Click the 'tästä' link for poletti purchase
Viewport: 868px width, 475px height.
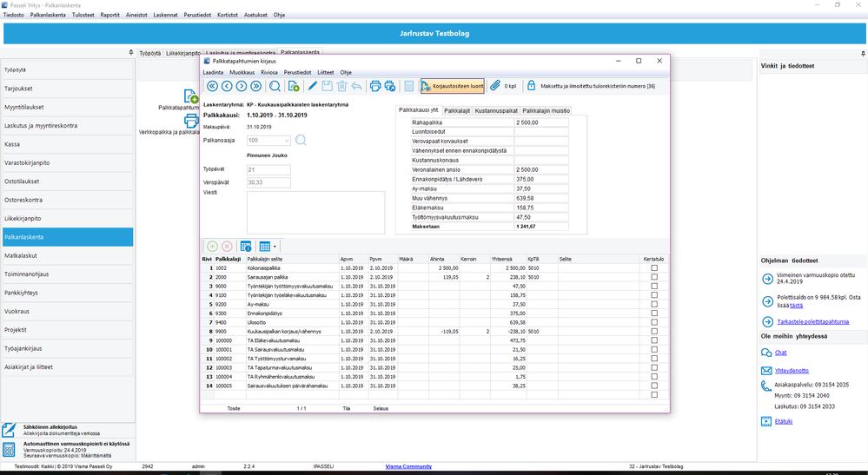click(796, 306)
